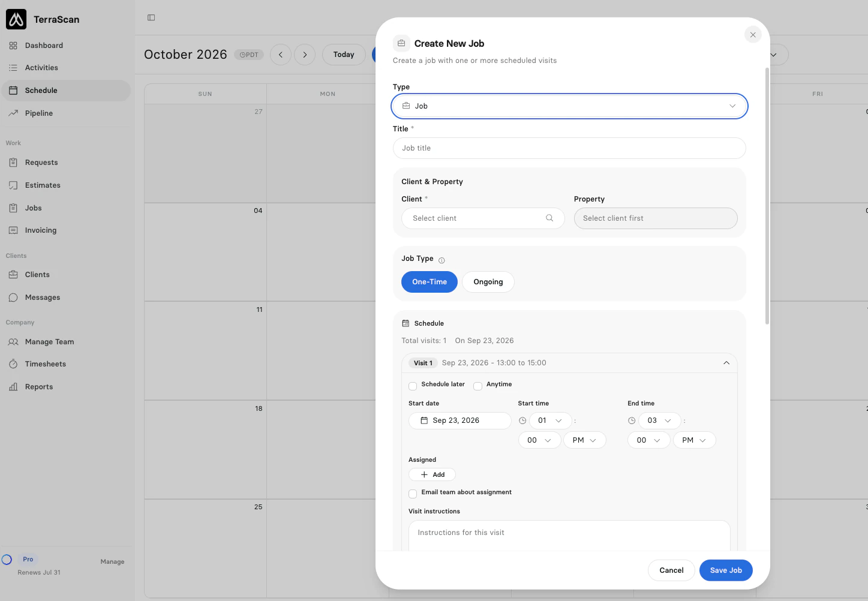Image resolution: width=868 pixels, height=601 pixels.
Task: Click the Save Job button
Action: pos(726,570)
